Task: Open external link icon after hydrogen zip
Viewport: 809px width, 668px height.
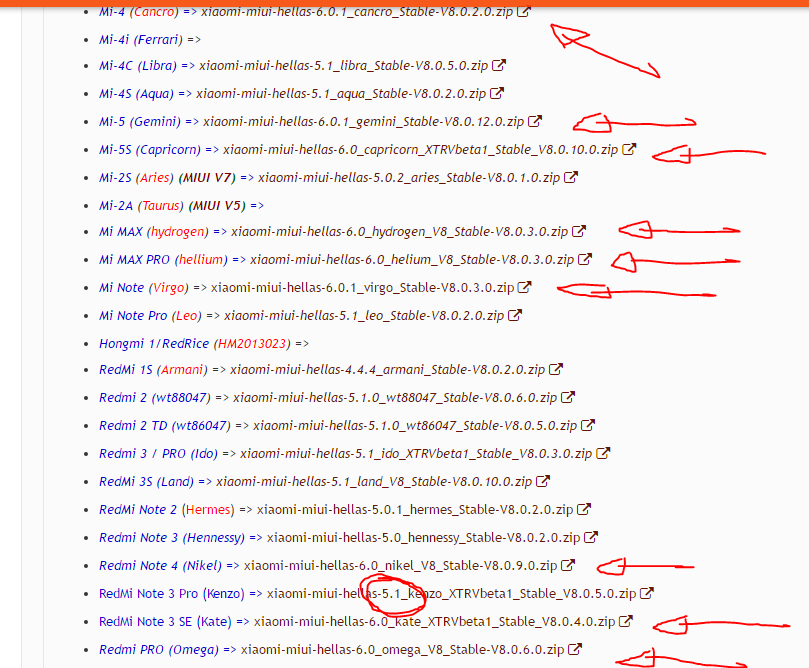Action: coord(579,231)
